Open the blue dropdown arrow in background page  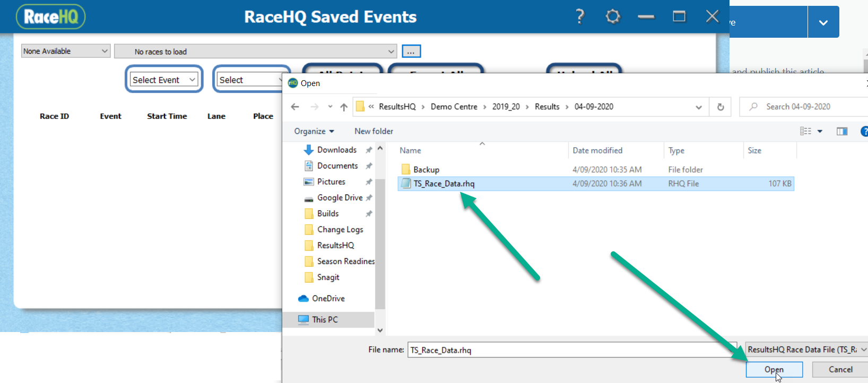[823, 22]
